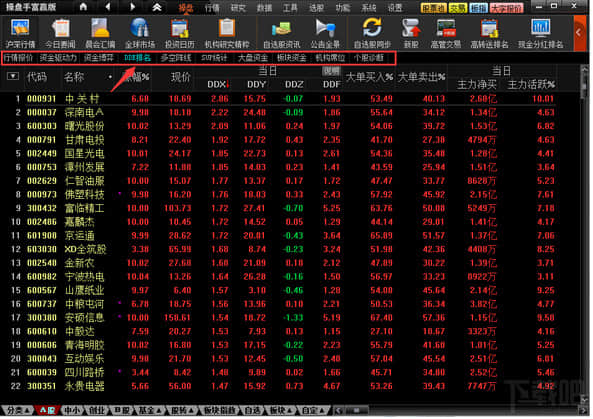593x419 pixels.
Task: Expand the orange side arrow on toolbar
Action: (x=579, y=33)
